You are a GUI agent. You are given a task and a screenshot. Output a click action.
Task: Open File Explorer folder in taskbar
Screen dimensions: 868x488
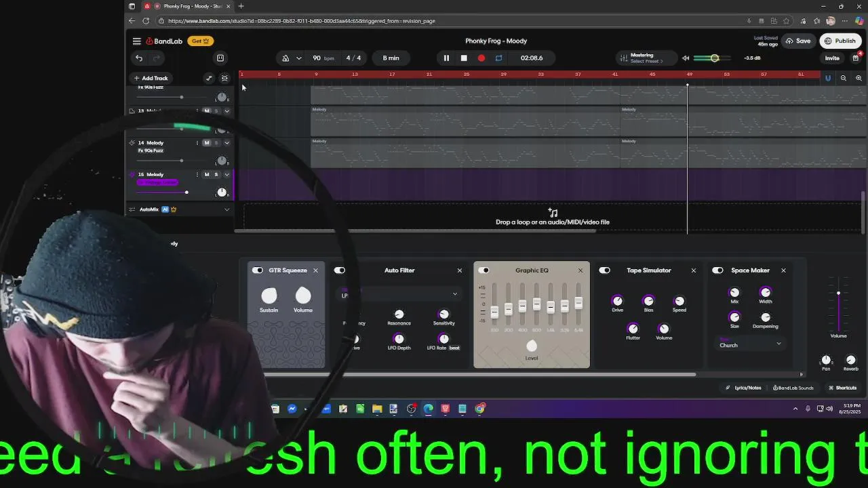377,409
